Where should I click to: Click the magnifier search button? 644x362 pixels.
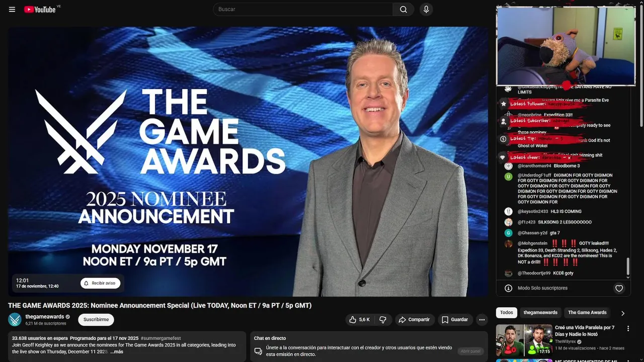404,9
